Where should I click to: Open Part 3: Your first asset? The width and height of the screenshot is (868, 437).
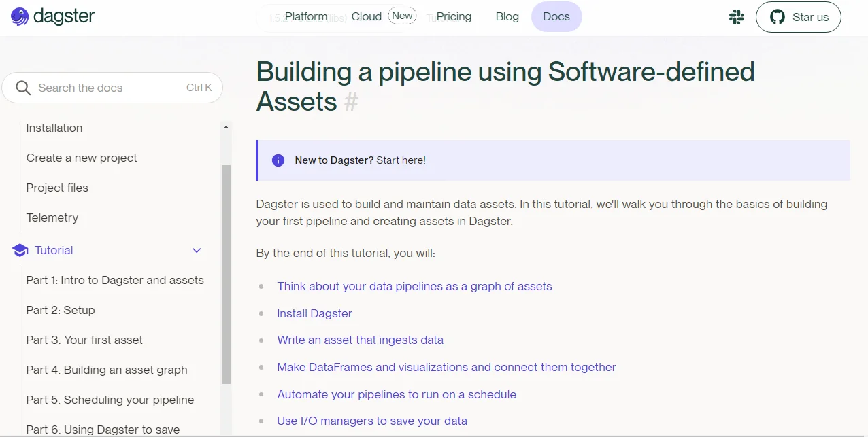pyautogui.click(x=84, y=340)
